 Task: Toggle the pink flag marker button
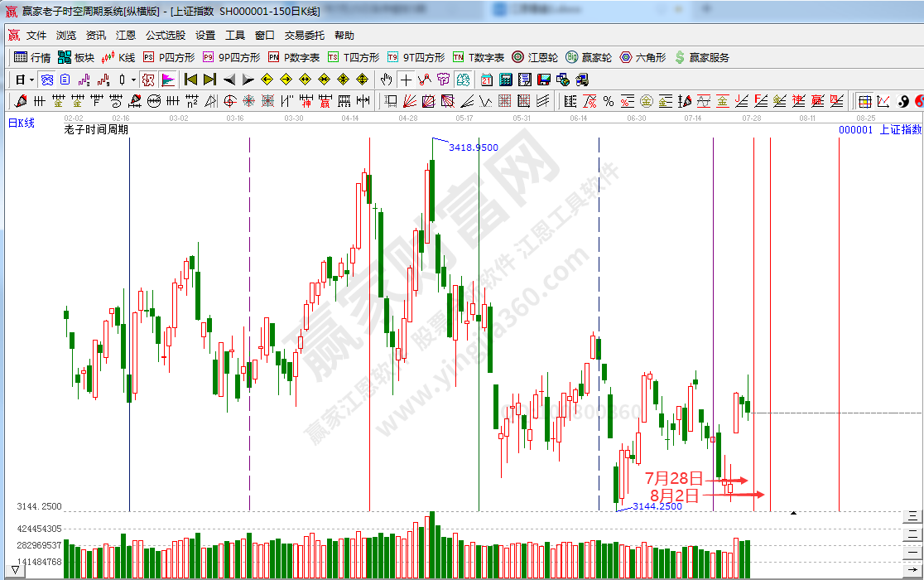click(x=168, y=80)
